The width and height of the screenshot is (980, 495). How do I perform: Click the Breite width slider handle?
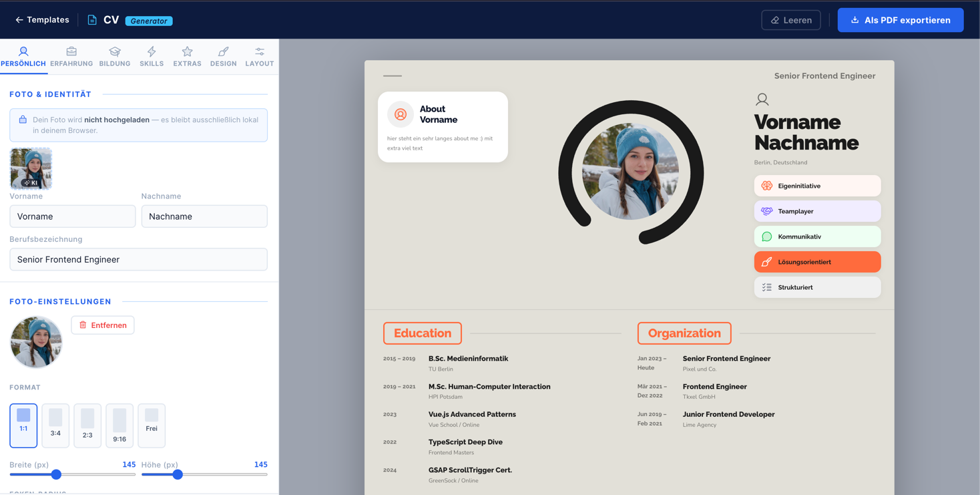pyautogui.click(x=57, y=474)
